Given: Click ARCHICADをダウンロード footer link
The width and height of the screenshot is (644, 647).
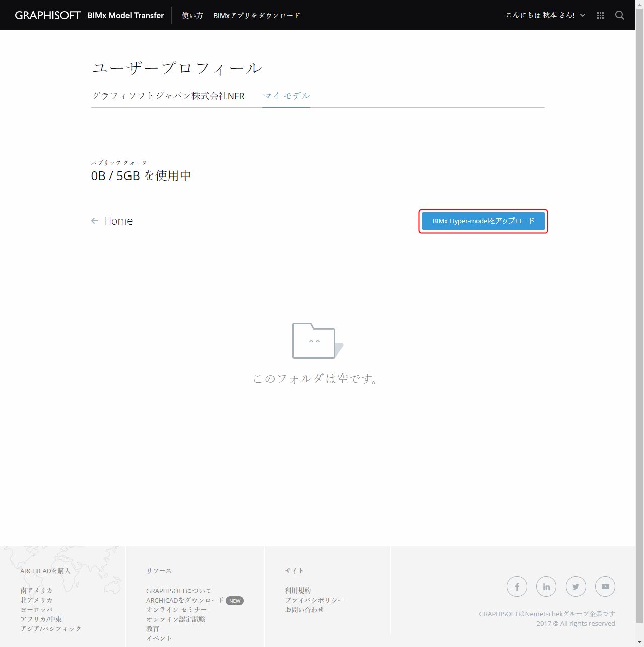Looking at the screenshot, I should (x=184, y=600).
